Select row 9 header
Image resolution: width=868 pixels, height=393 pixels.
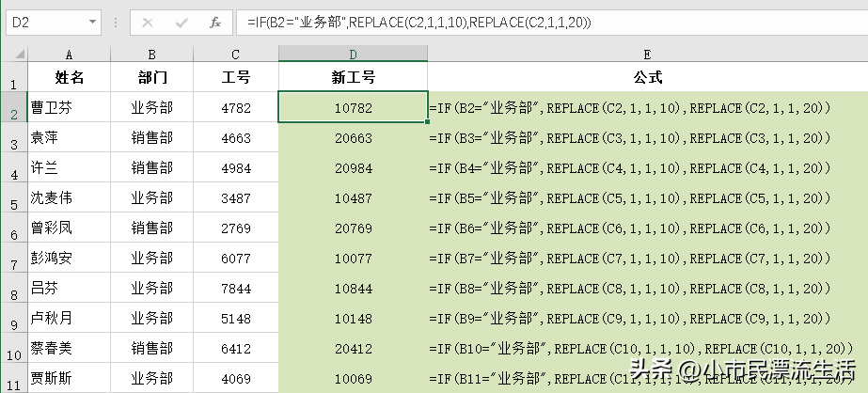pos(14,318)
